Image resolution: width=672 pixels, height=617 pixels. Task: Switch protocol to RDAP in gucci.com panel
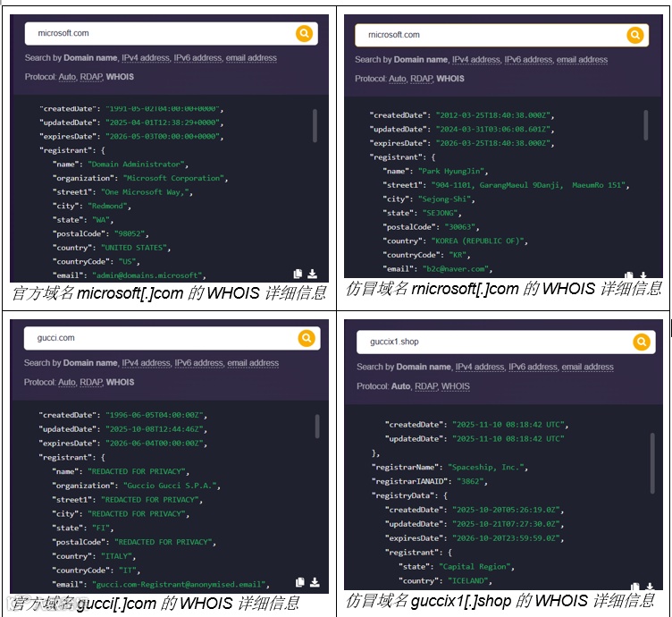pyautogui.click(x=91, y=383)
